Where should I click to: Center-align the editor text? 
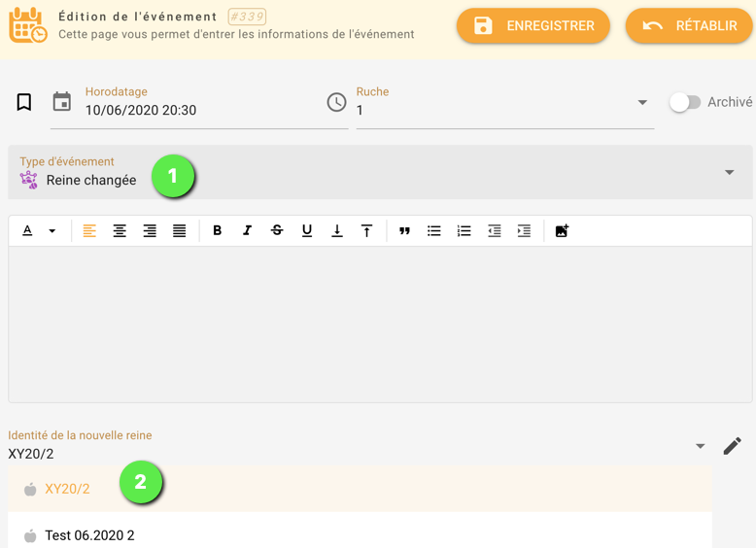[x=120, y=230]
